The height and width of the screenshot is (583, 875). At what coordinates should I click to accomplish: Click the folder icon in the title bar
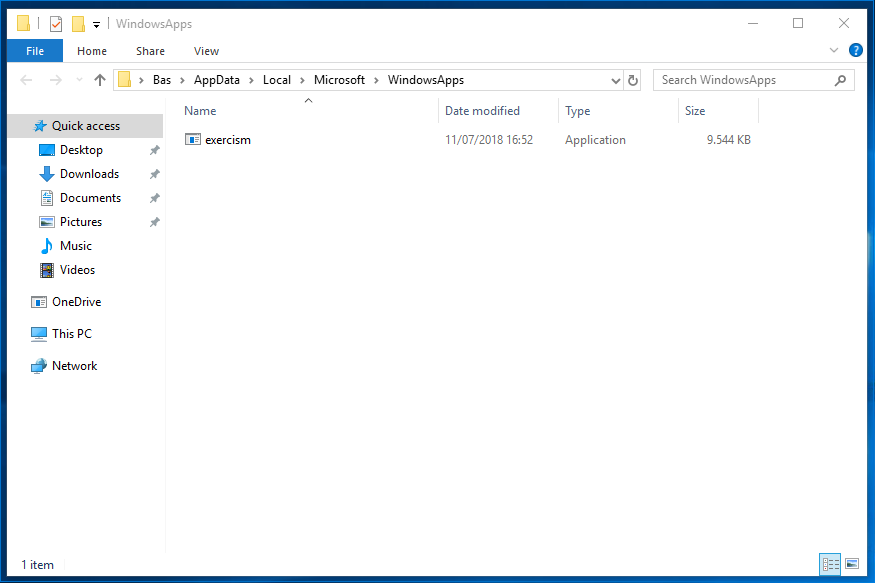[x=23, y=23]
